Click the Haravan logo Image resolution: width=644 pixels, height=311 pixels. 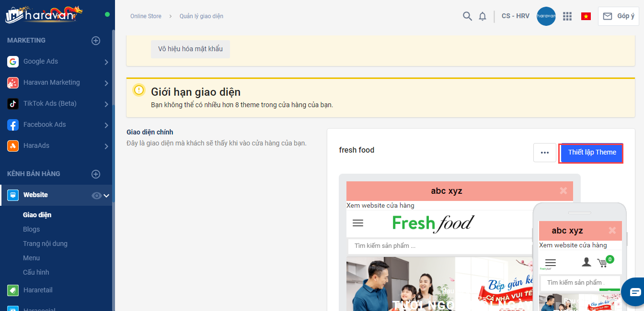click(x=44, y=15)
